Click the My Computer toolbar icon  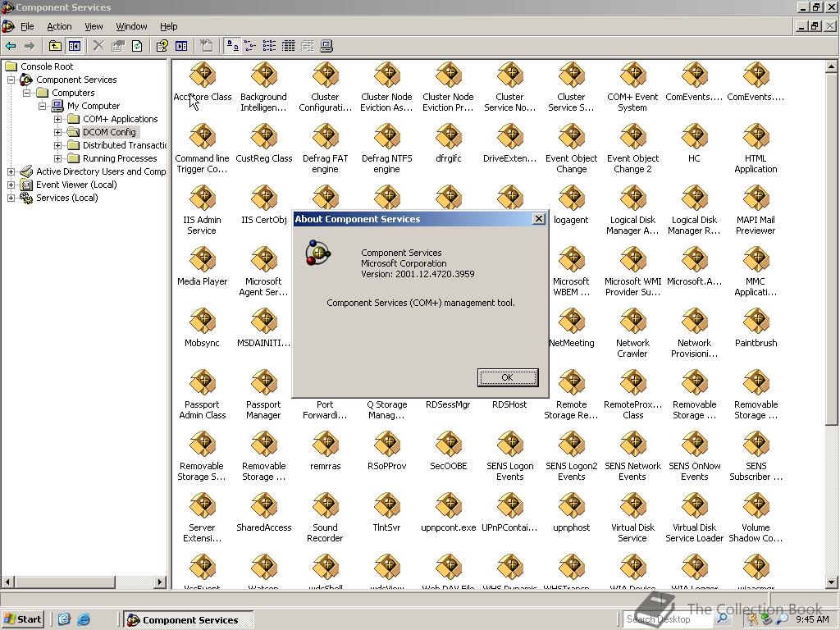[326, 46]
